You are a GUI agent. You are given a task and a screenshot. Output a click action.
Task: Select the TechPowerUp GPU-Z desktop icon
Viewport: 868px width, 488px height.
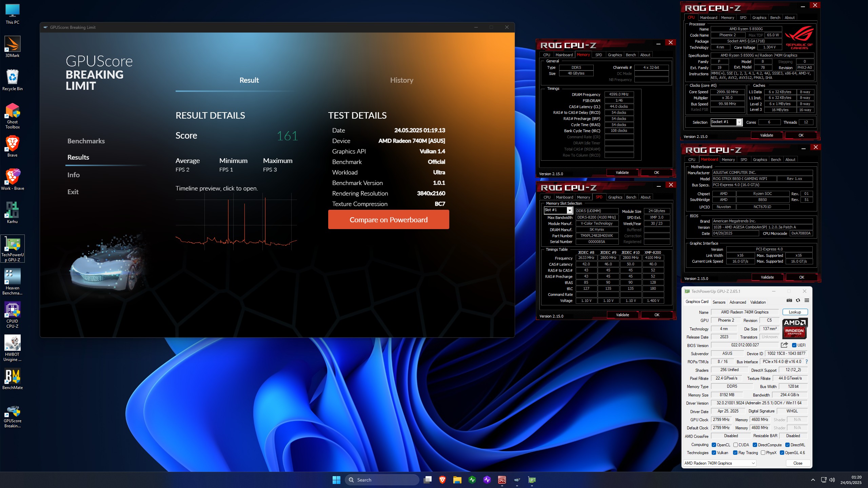pyautogui.click(x=13, y=249)
